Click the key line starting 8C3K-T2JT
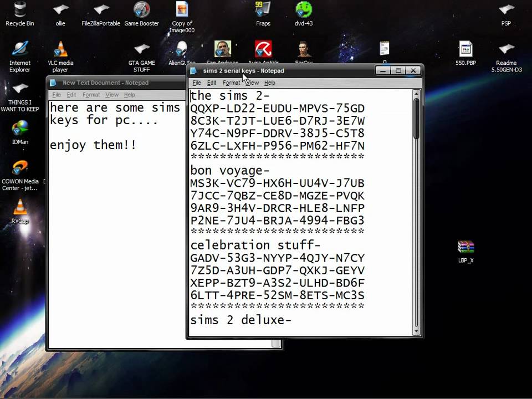The height and width of the screenshot is (399, 532). (278, 121)
